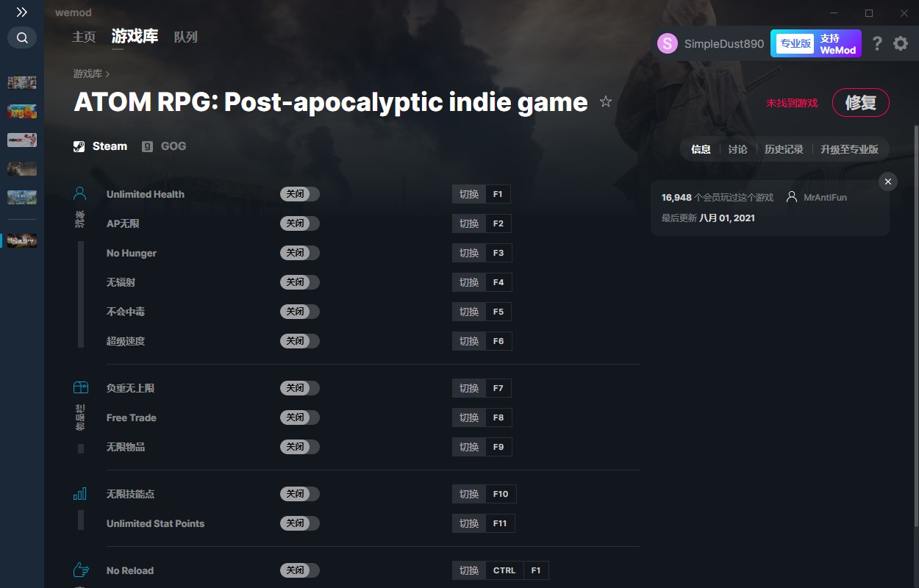Click the 修复 button
The image size is (919, 588).
861,103
